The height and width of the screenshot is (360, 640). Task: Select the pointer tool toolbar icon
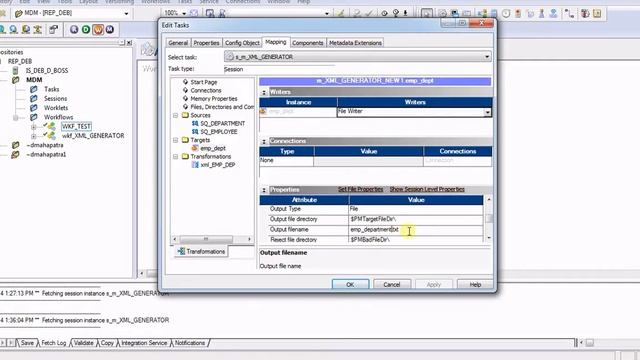427,13
